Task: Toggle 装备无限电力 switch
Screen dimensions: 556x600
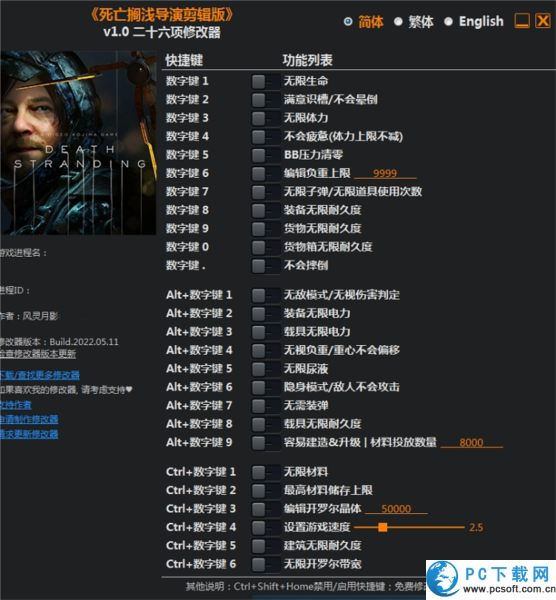Action: [265, 313]
